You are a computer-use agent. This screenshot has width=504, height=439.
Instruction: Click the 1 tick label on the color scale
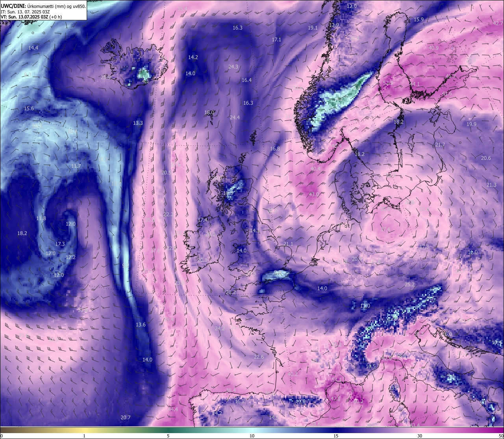pos(84,436)
